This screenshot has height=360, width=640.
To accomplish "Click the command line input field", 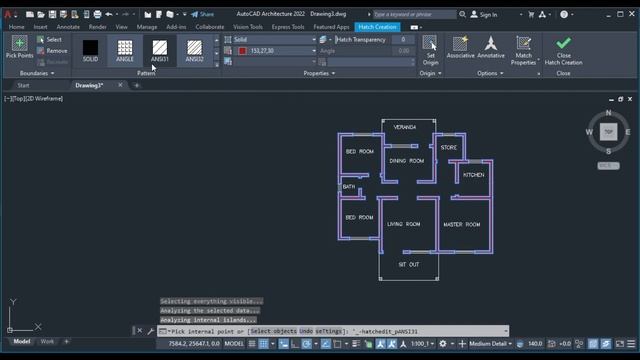I will pos(333,331).
